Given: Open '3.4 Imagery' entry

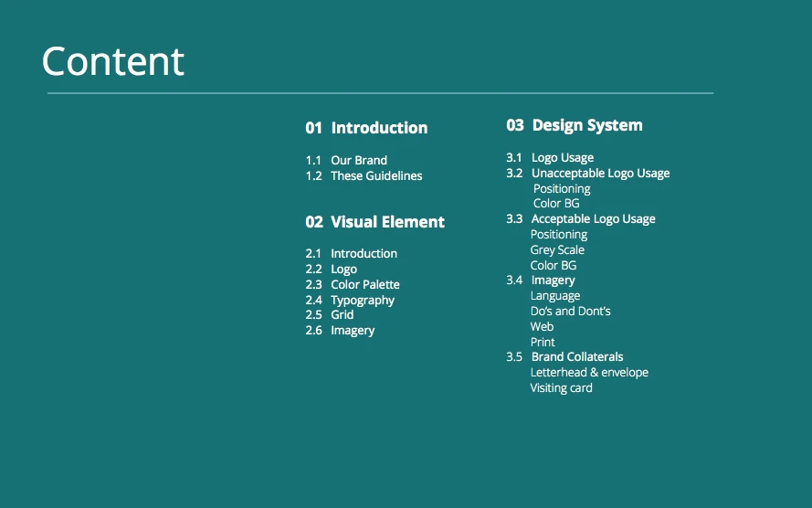Looking at the screenshot, I should (x=540, y=280).
